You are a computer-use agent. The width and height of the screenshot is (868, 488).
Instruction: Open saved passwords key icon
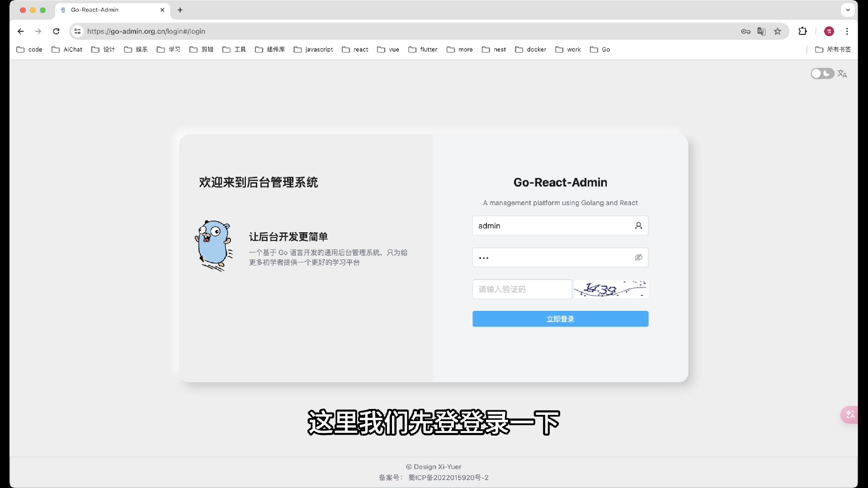pyautogui.click(x=745, y=31)
